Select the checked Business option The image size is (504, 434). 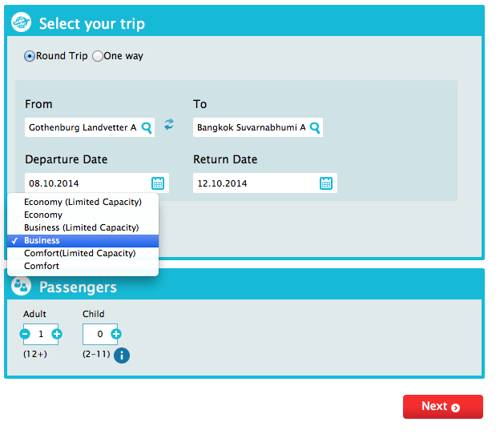coord(83,240)
